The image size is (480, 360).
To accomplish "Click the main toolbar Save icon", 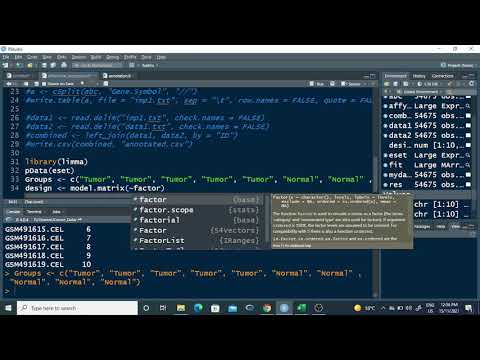I will point(44,65).
